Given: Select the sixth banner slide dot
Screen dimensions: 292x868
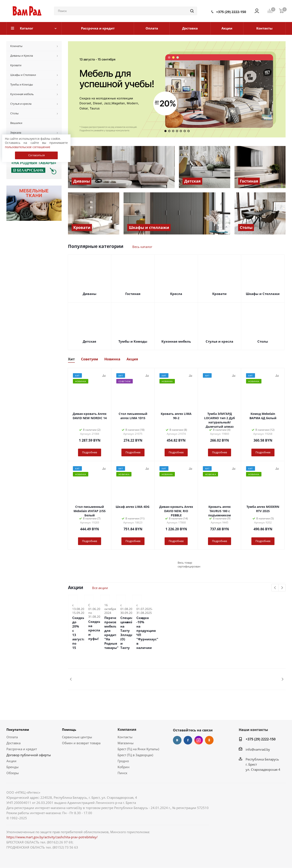Looking at the screenshot, I should [185, 131].
